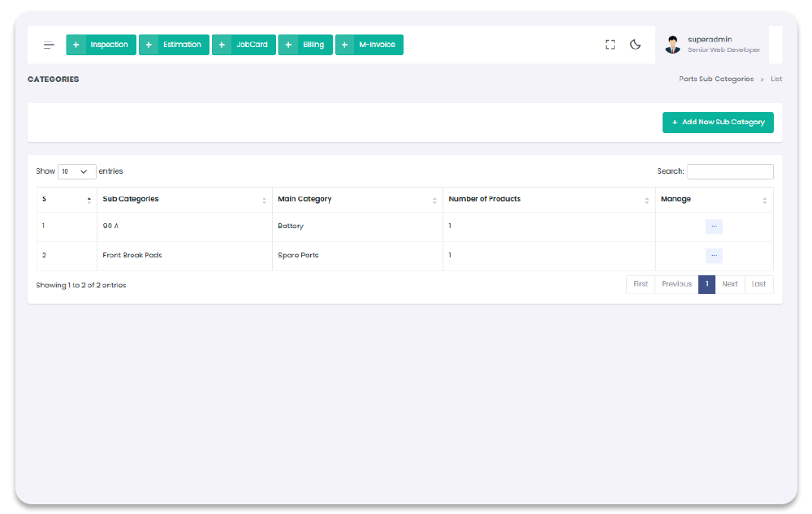The width and height of the screenshot is (812, 514).
Task: Go to Next pagination page
Action: click(x=730, y=284)
